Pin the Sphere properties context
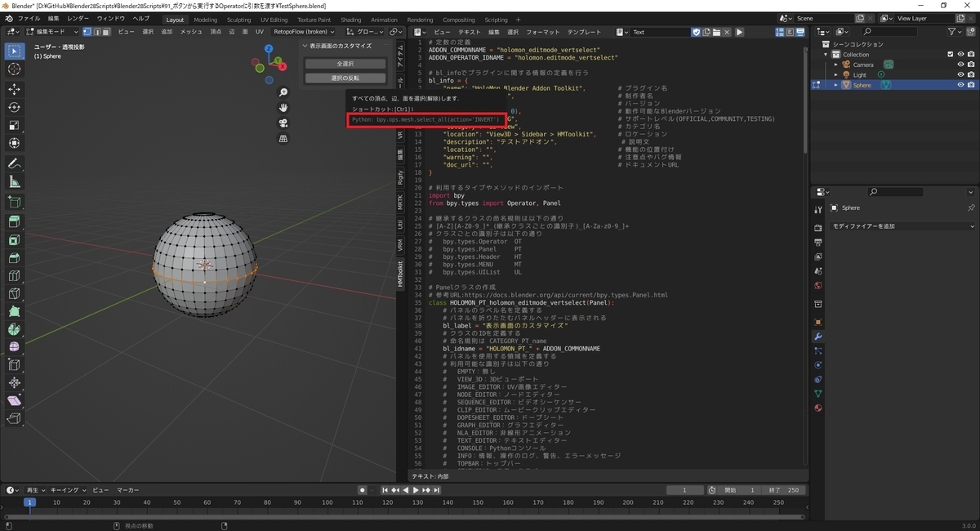Viewport: 980px width, 531px height. pyautogui.click(x=971, y=208)
